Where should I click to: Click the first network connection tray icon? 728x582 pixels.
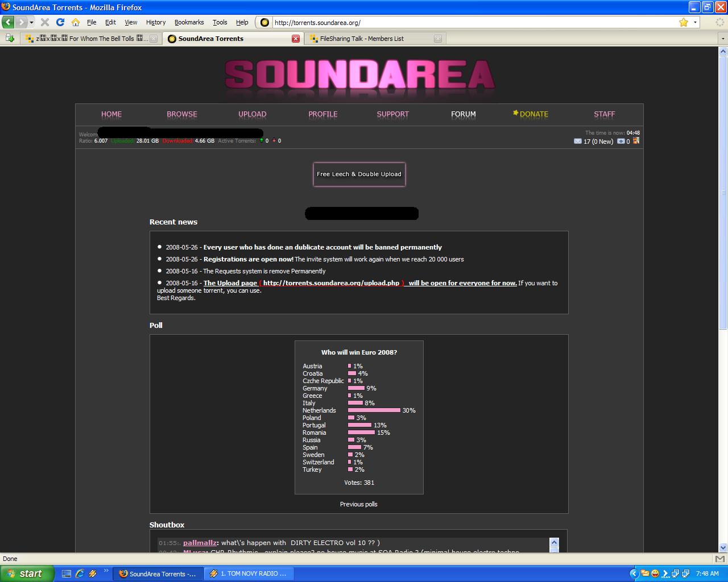pyautogui.click(x=676, y=573)
